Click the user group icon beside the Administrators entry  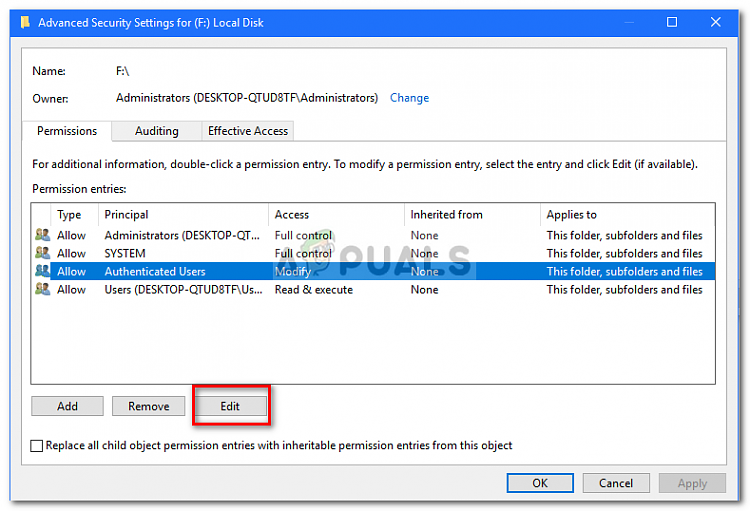pyautogui.click(x=42, y=235)
